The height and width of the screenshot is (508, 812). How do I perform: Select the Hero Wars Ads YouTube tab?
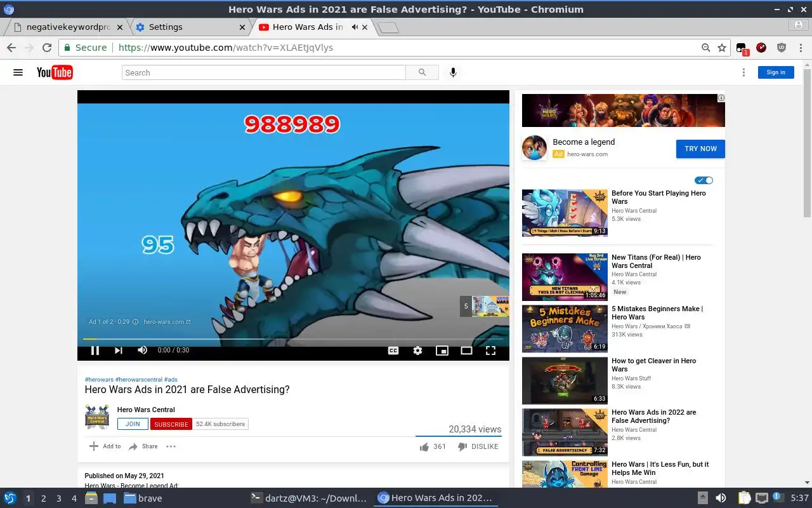(x=307, y=27)
